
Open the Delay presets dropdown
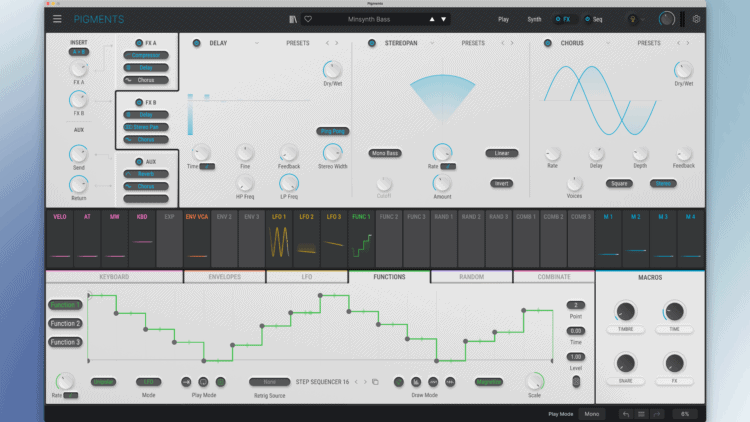click(298, 43)
